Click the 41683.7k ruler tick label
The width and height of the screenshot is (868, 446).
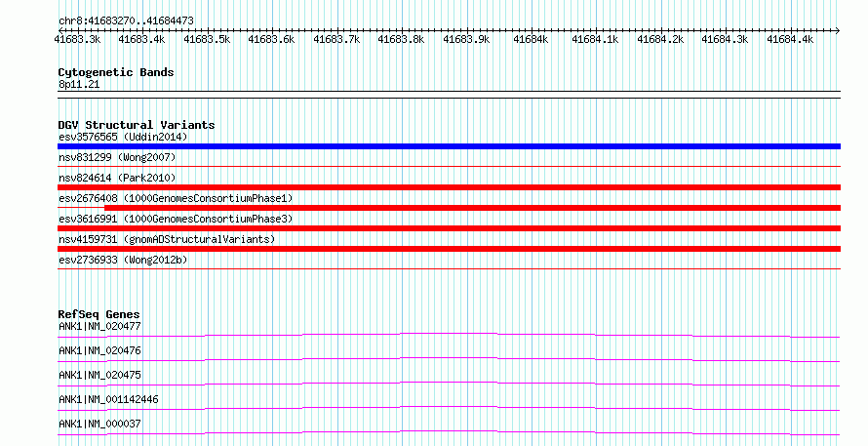coord(336,39)
